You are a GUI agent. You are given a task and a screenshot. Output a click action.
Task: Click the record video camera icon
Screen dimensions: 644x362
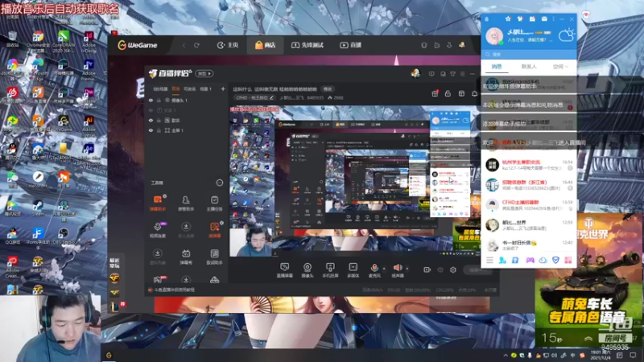427,269
